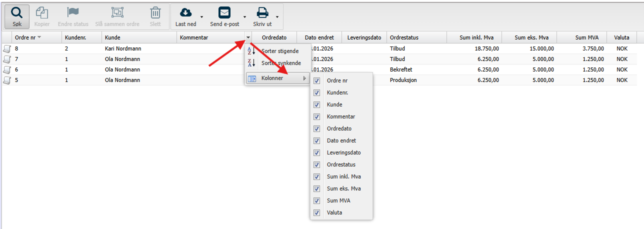Open the Skriv ut dropdown arrow

[277, 17]
